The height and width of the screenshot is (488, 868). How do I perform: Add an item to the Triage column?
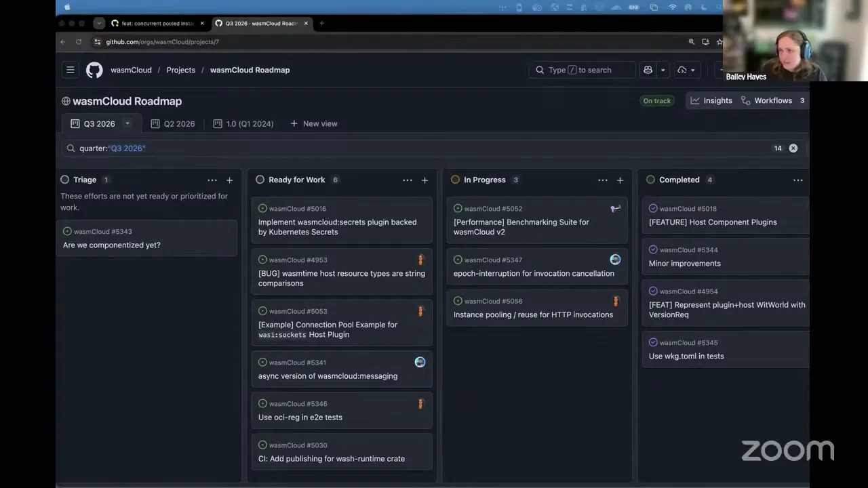tap(229, 180)
